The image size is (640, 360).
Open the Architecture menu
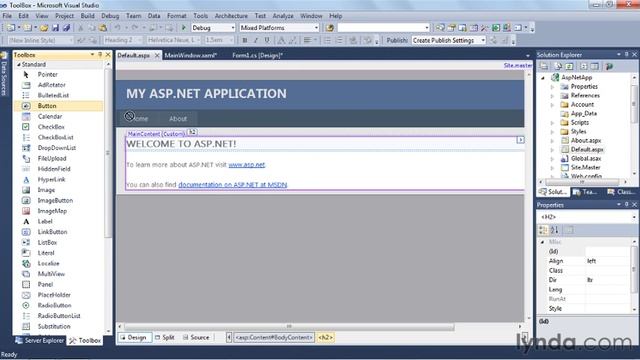click(231, 16)
